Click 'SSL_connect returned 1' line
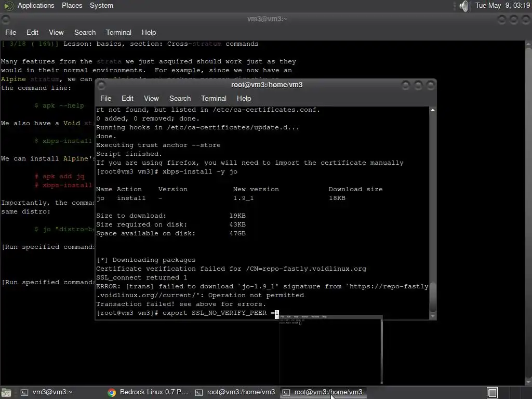Viewport: 532px width, 399px height. pos(141,277)
